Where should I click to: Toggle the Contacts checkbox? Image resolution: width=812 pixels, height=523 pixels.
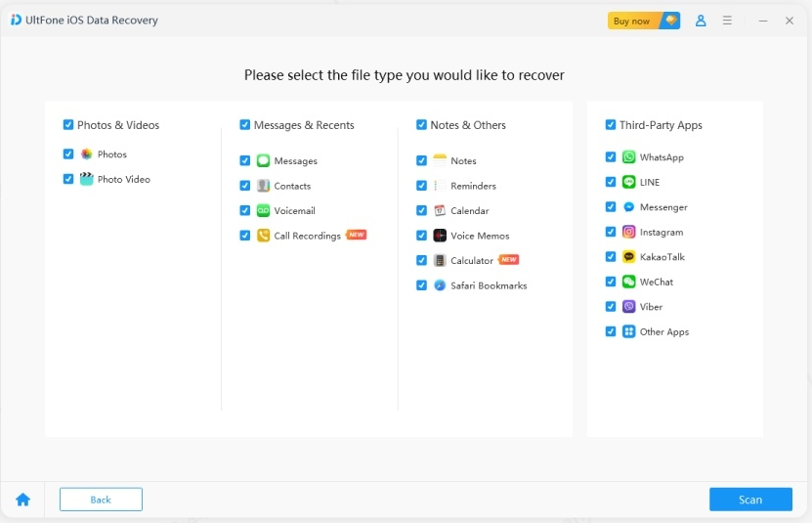(x=245, y=186)
